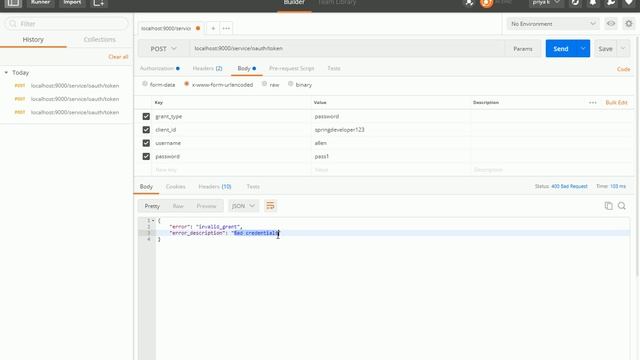Select the form-data radio option
Image resolution: width=640 pixels, height=360 pixels.
[145, 84]
